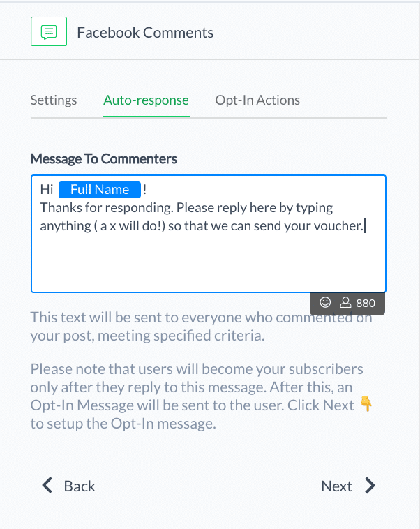The height and width of the screenshot is (529, 420).
Task: Open the emoji picker smiley icon
Action: [x=325, y=302]
